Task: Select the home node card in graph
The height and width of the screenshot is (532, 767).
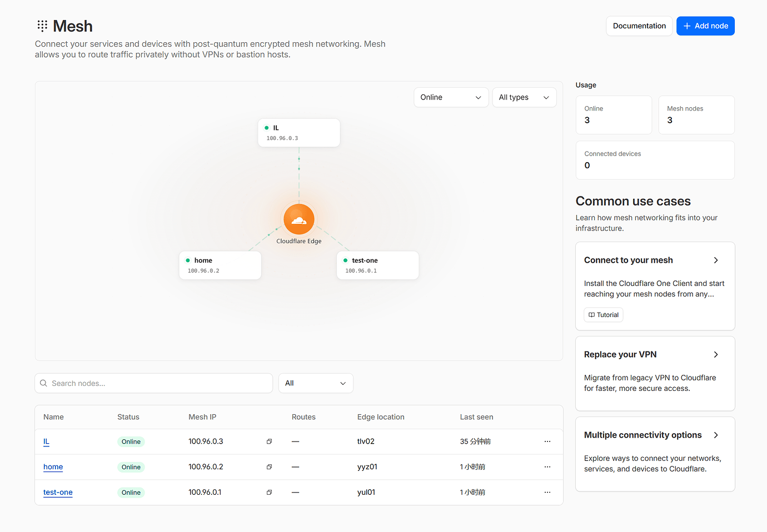Action: pyautogui.click(x=220, y=265)
